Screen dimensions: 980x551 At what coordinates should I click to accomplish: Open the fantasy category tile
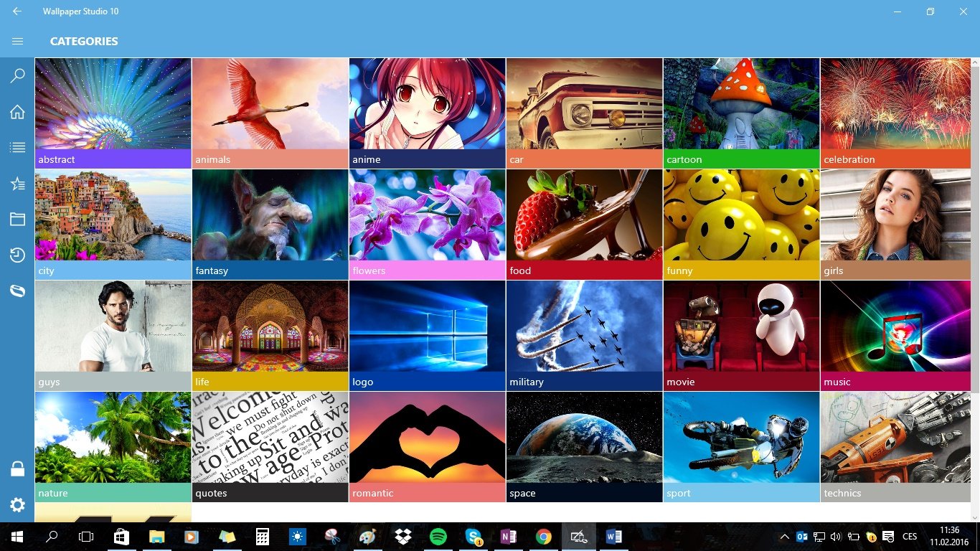[x=270, y=225]
